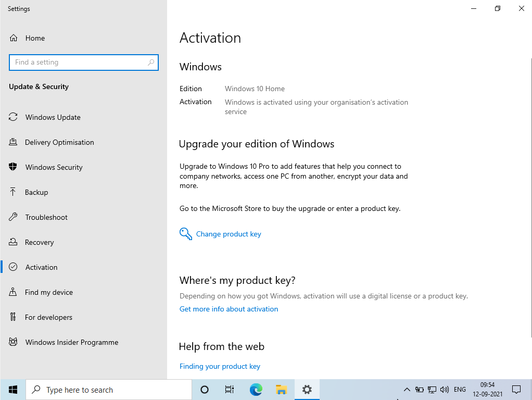Click the Delivery Optimisation icon
This screenshot has height=400, width=532.
pos(13,142)
